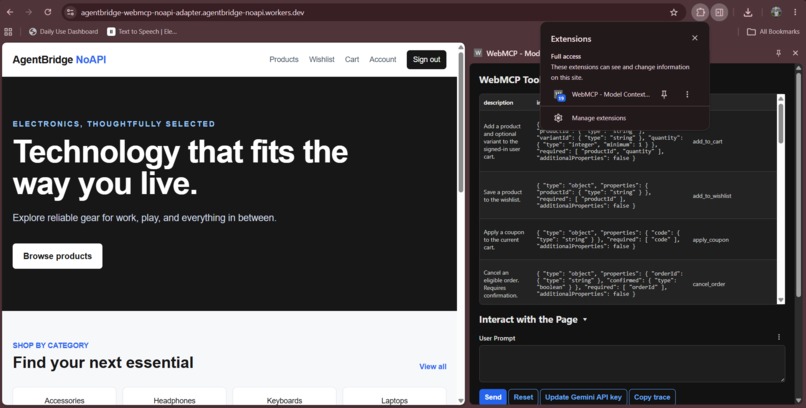Focus the User Prompt text area
806x408 pixels.
coord(632,364)
